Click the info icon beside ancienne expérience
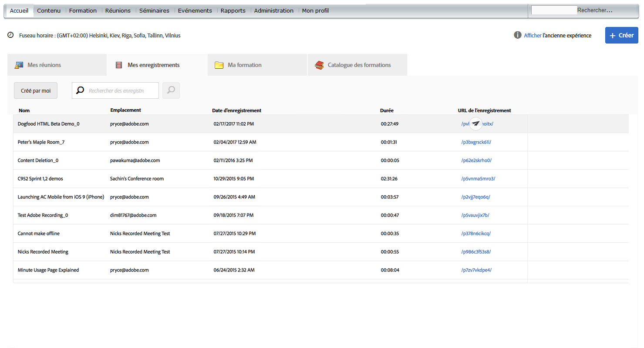This screenshot has height=348, width=644. pos(517,35)
